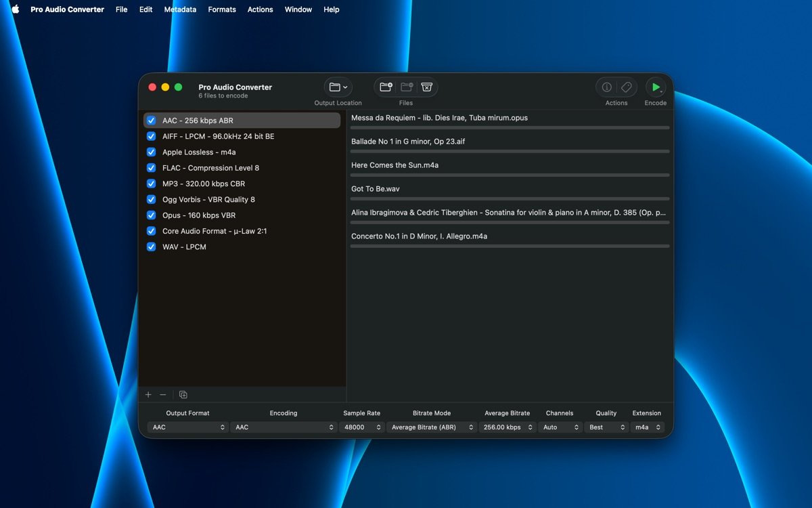812x508 pixels.
Task: Toggle the MP3 - 320.00 kbps CBR checkbox
Action: (152, 184)
